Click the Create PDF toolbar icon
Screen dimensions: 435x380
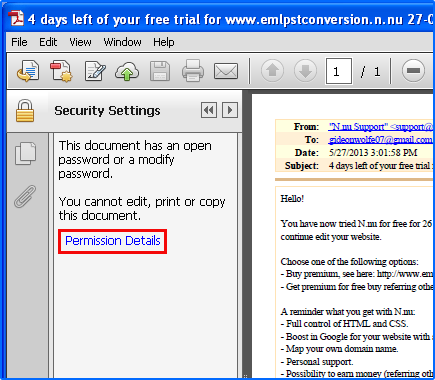(61, 71)
